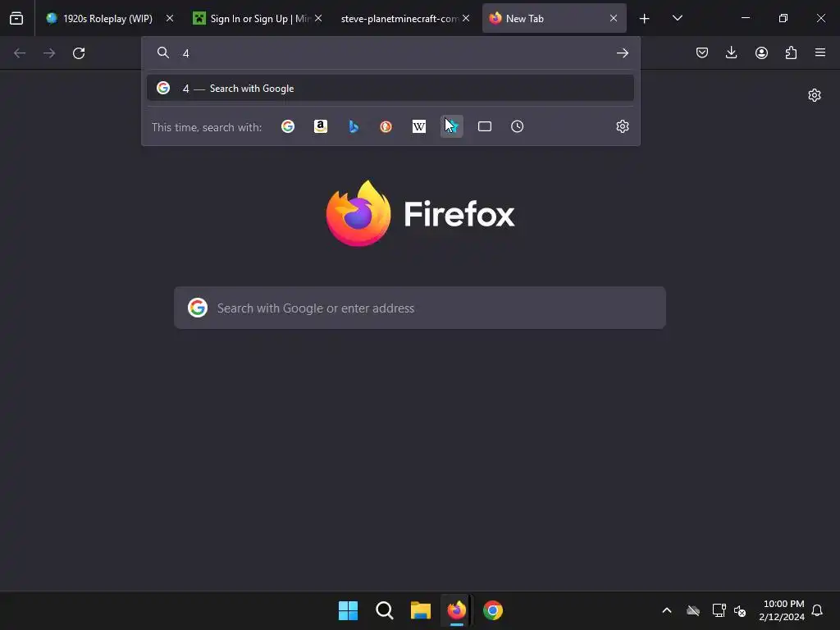Close the 1920s Roleplay (WIP) tab
The height and width of the screenshot is (630, 840).
tap(170, 18)
